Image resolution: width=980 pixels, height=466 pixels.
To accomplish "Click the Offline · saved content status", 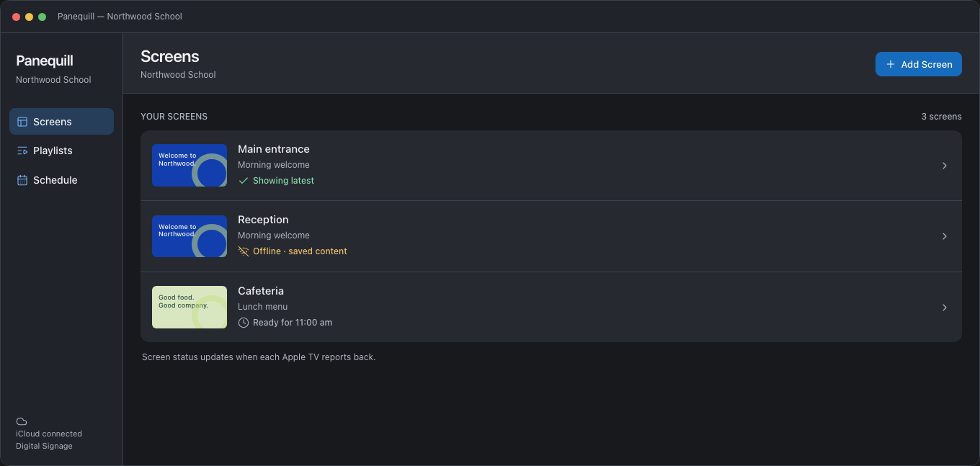I will click(x=300, y=251).
